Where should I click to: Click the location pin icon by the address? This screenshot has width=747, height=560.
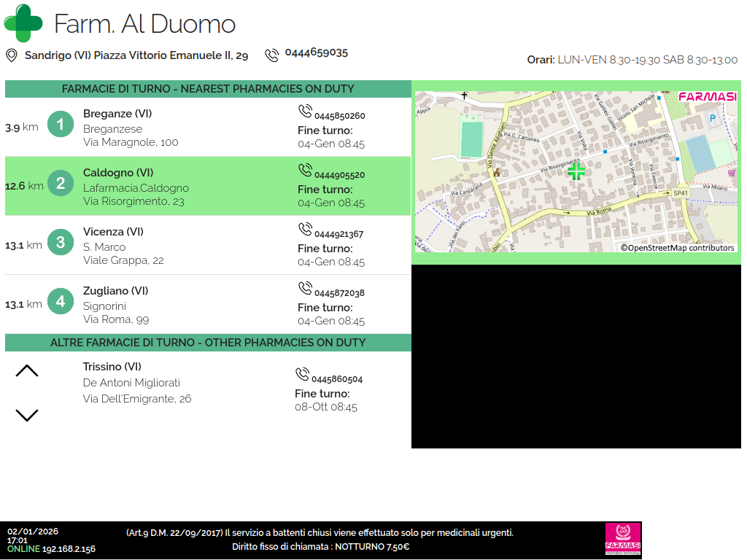12,55
